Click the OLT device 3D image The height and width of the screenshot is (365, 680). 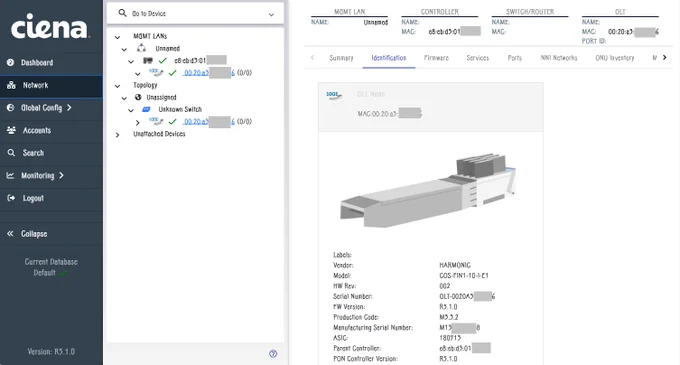point(428,190)
